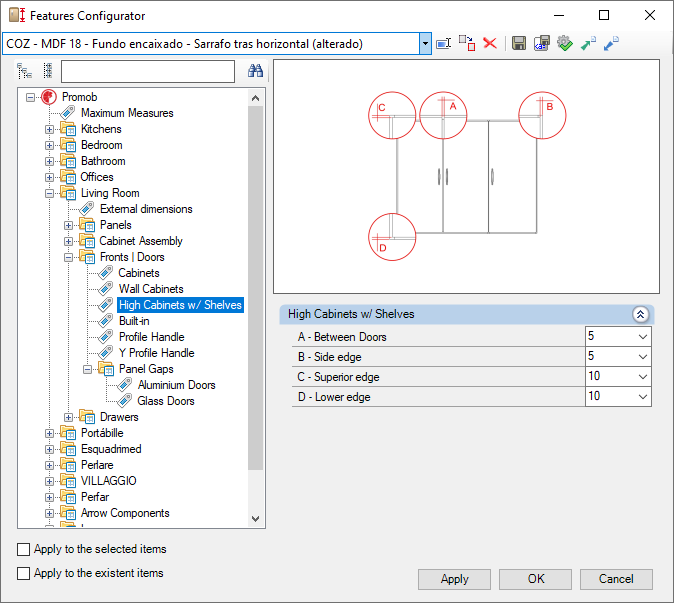Collapse the Fronts | Doors folder
Screen dimensions: 674x603
click(68, 257)
